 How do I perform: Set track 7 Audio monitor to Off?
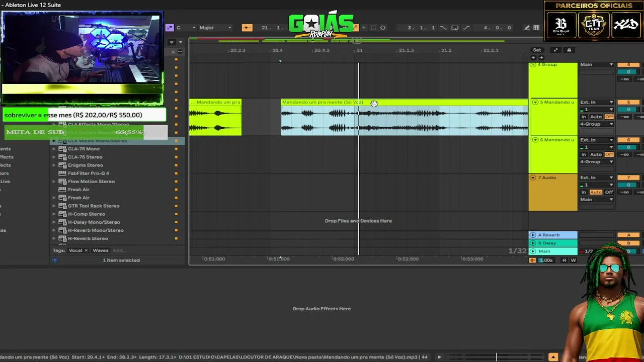(x=609, y=192)
